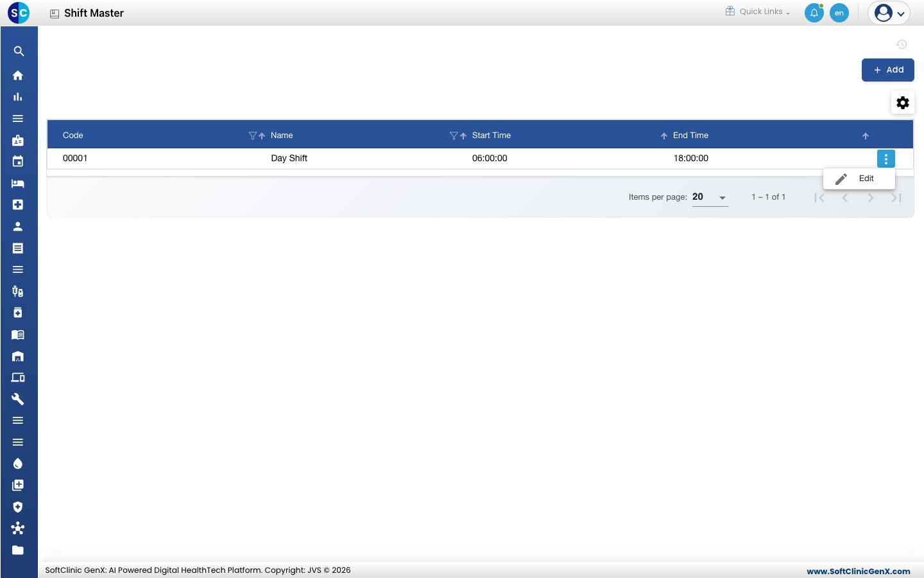This screenshot has height=578, width=924.
Task: Select the 06:00:00 start time cell
Action: pyautogui.click(x=490, y=158)
